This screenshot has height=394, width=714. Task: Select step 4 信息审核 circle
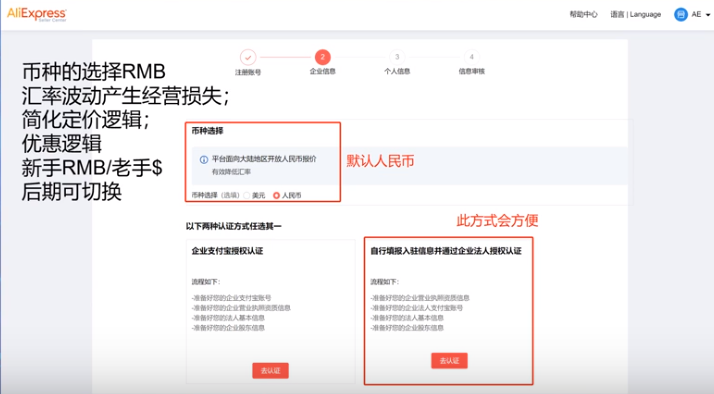(471, 57)
